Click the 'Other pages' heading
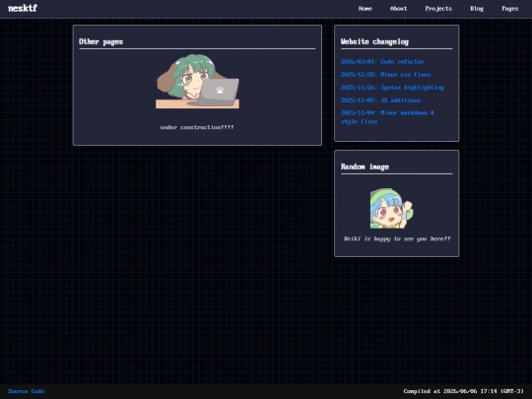Image resolution: width=532 pixels, height=399 pixels. click(100, 41)
